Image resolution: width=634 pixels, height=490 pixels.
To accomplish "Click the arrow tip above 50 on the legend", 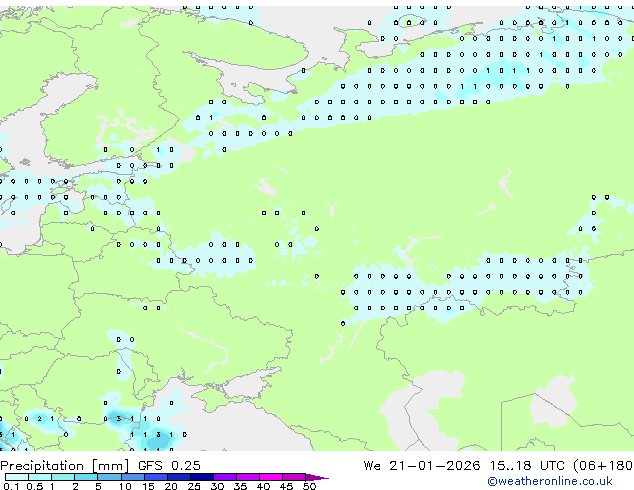I will 317,477.
